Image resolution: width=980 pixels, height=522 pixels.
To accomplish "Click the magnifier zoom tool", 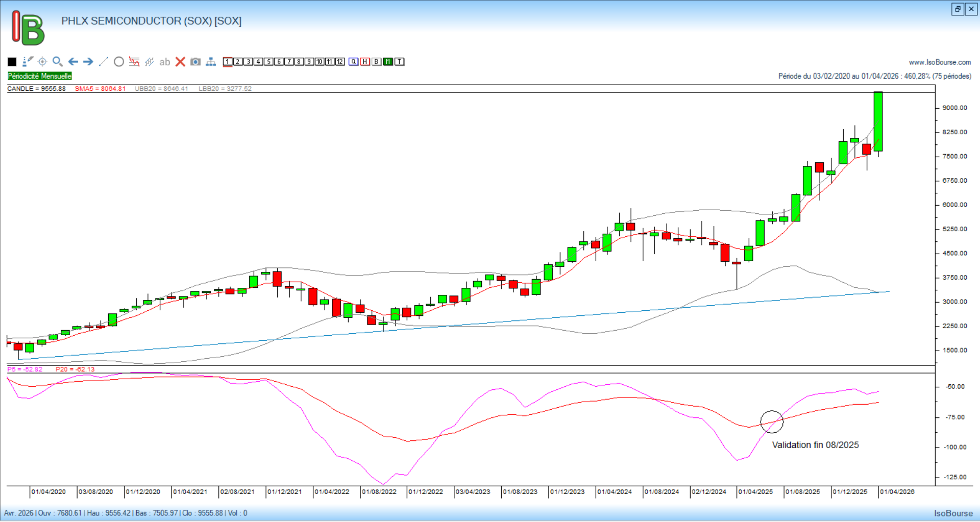I will pyautogui.click(x=57, y=62).
